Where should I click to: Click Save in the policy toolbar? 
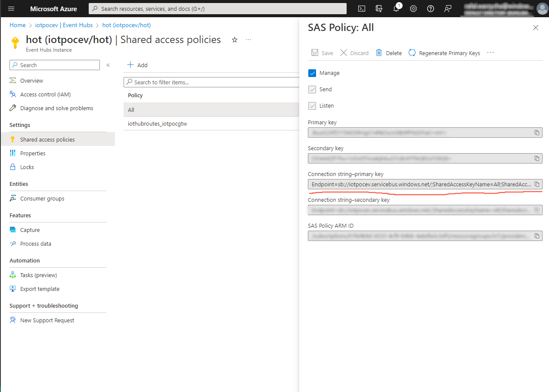322,53
